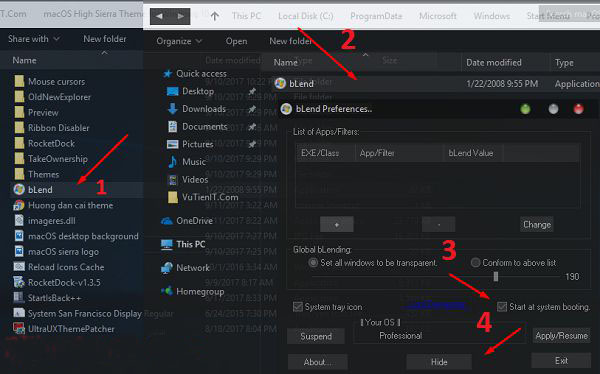Viewport: 600px width, 374px height.
Task: Enable Start at system booting checkbox
Action: point(502,307)
